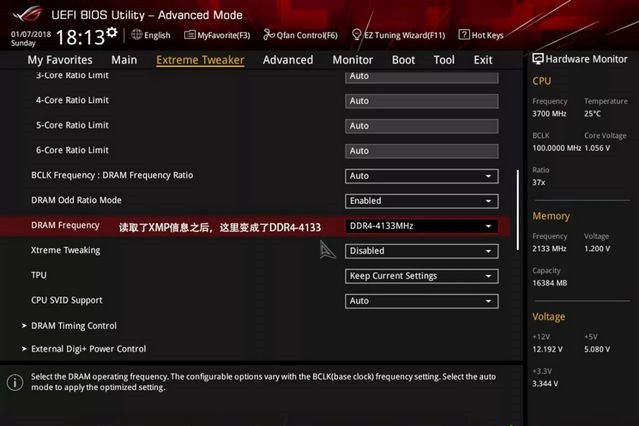Open Xtreme Tweaking Disabled dropdown

tap(421, 251)
